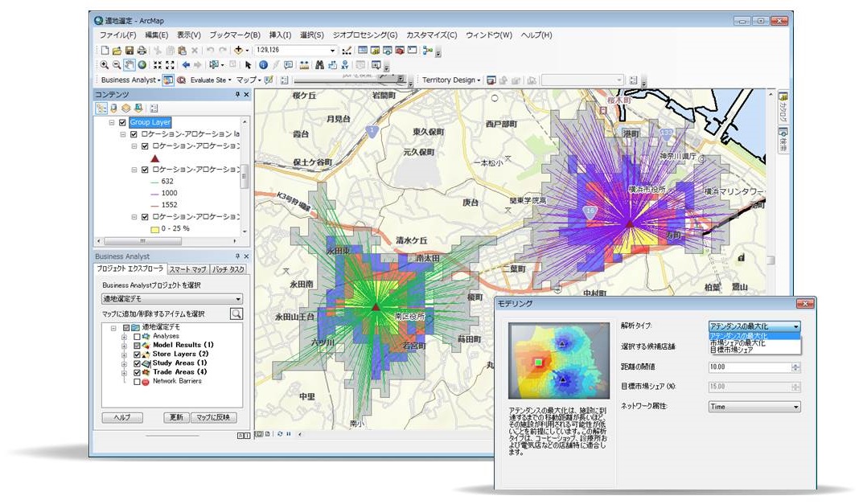This screenshot has width=863, height=504.
Task: Open the Find binoculars tool
Action: [320, 65]
